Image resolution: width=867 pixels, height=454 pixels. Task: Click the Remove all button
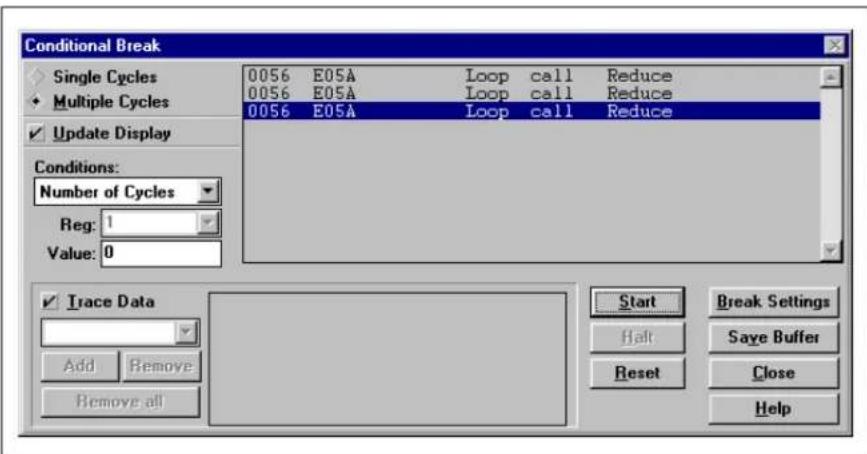(x=120, y=401)
